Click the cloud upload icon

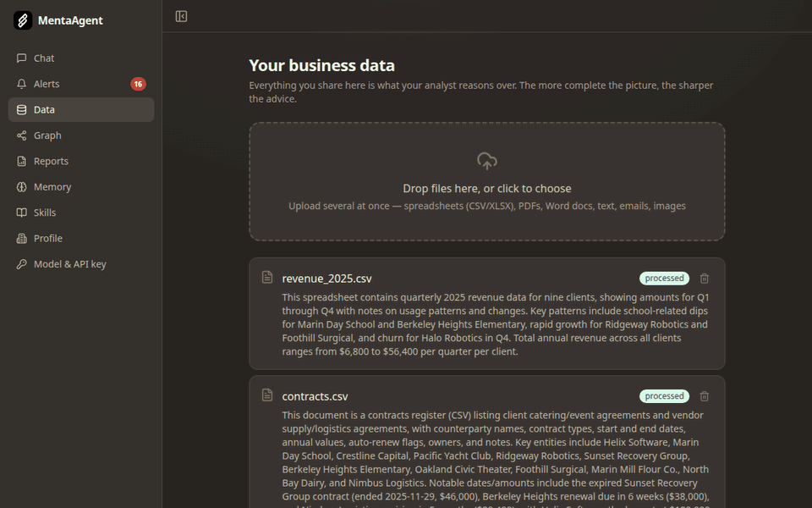[x=487, y=161]
